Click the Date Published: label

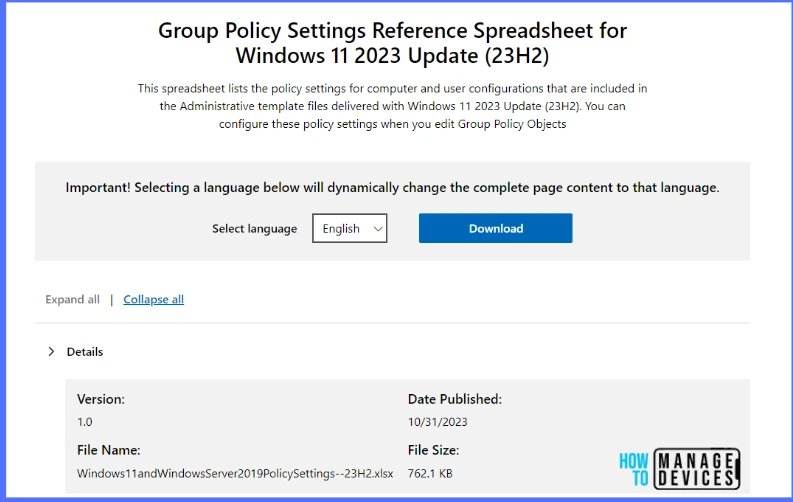coord(455,399)
